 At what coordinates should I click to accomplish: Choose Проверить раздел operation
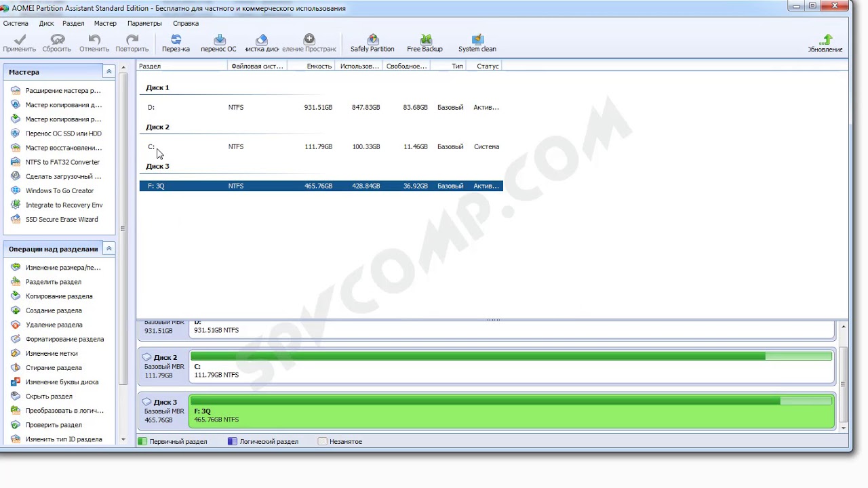46,425
